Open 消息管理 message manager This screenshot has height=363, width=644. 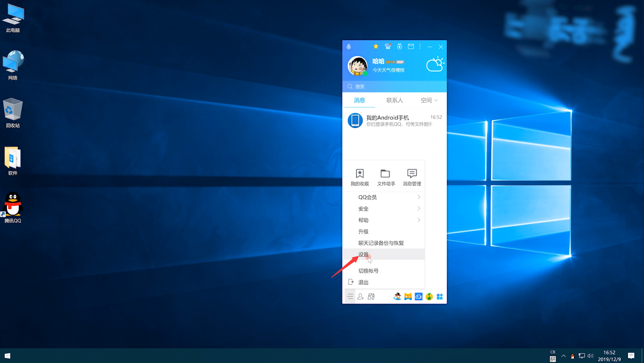click(x=412, y=178)
